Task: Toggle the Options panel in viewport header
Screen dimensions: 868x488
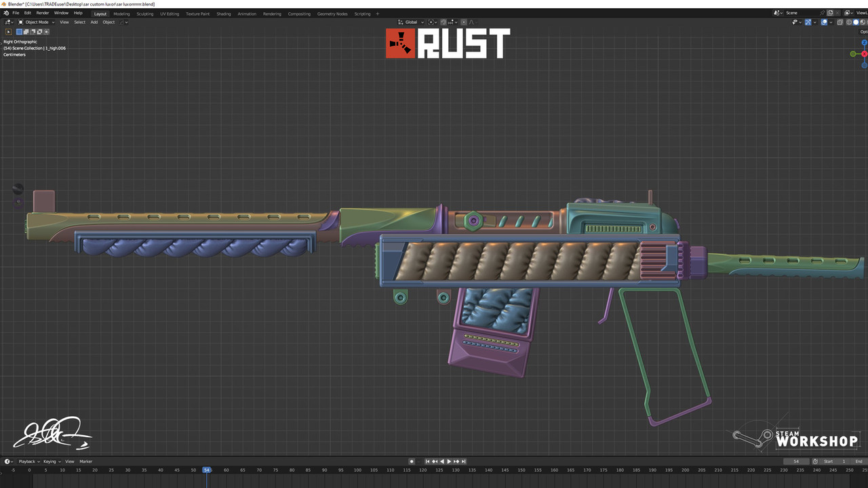Action: (864, 31)
